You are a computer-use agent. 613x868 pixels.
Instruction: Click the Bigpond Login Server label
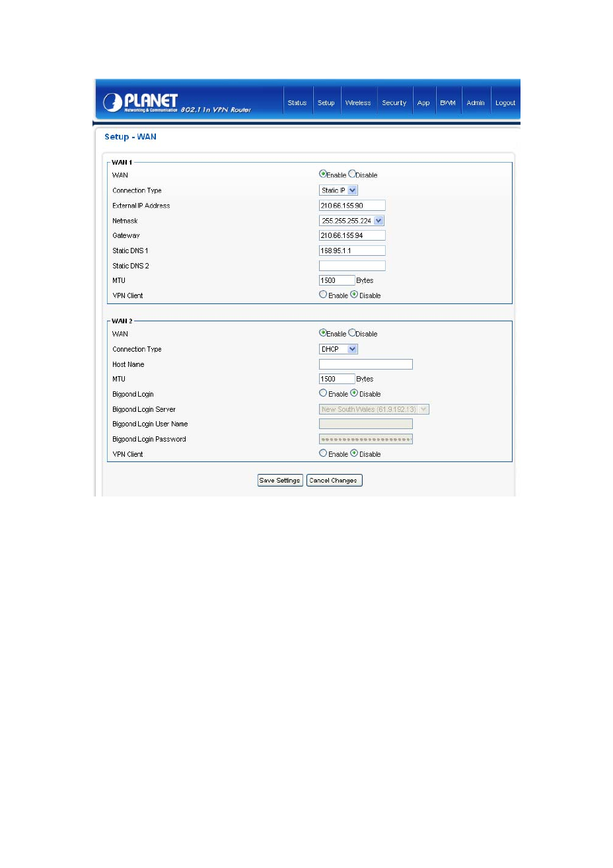[144, 409]
